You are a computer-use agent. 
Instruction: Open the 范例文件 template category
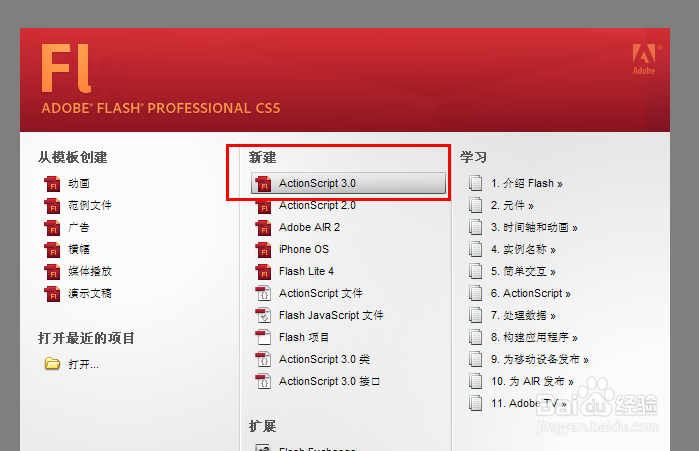[x=90, y=205]
